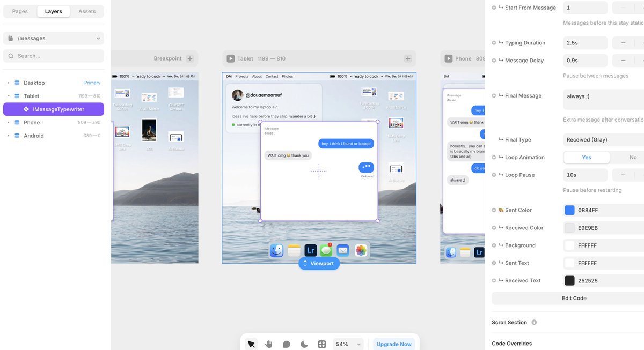Click the plus icon beside Loop Animation
This screenshot has width=644, height=350.
point(494,158)
